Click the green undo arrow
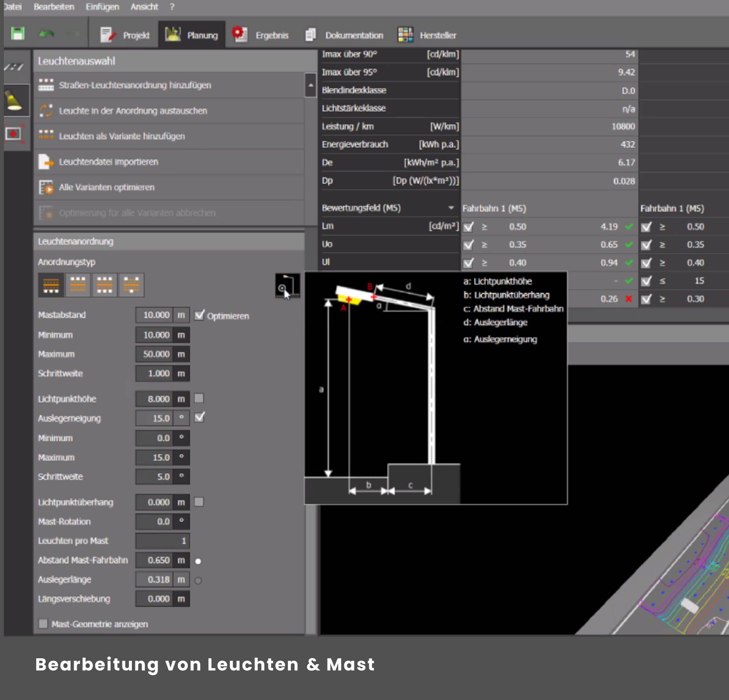The height and width of the screenshot is (700, 729). pyautogui.click(x=47, y=34)
